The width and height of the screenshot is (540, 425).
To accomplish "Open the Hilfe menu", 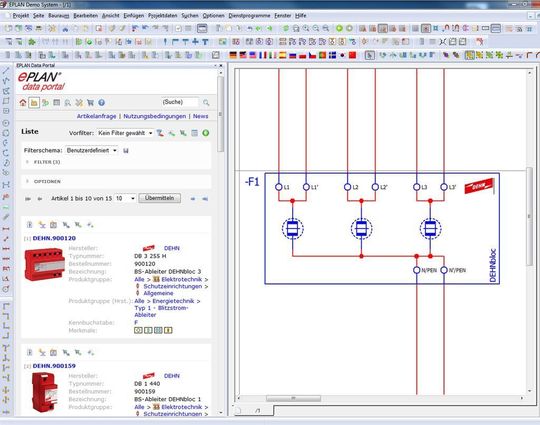I will click(x=301, y=15).
